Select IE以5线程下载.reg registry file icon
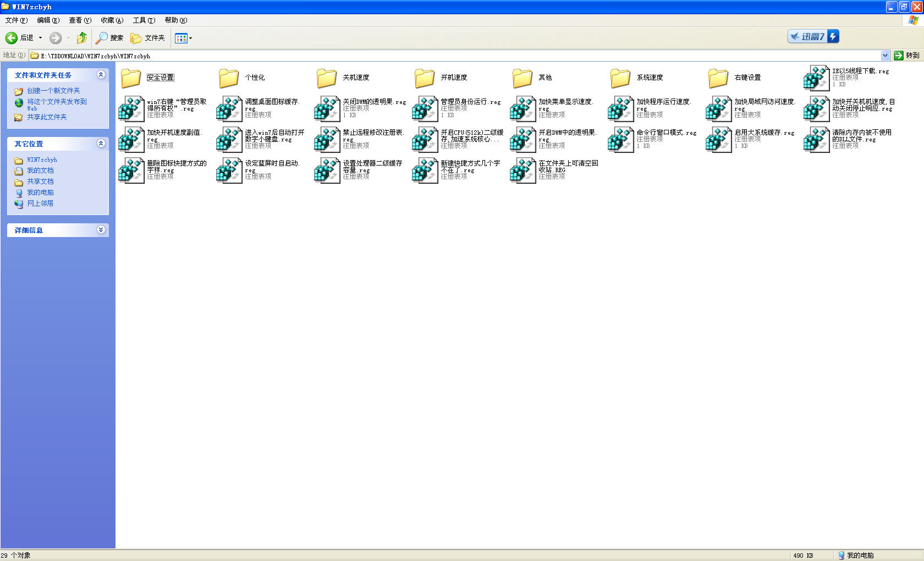The width and height of the screenshot is (924, 561). [x=816, y=78]
